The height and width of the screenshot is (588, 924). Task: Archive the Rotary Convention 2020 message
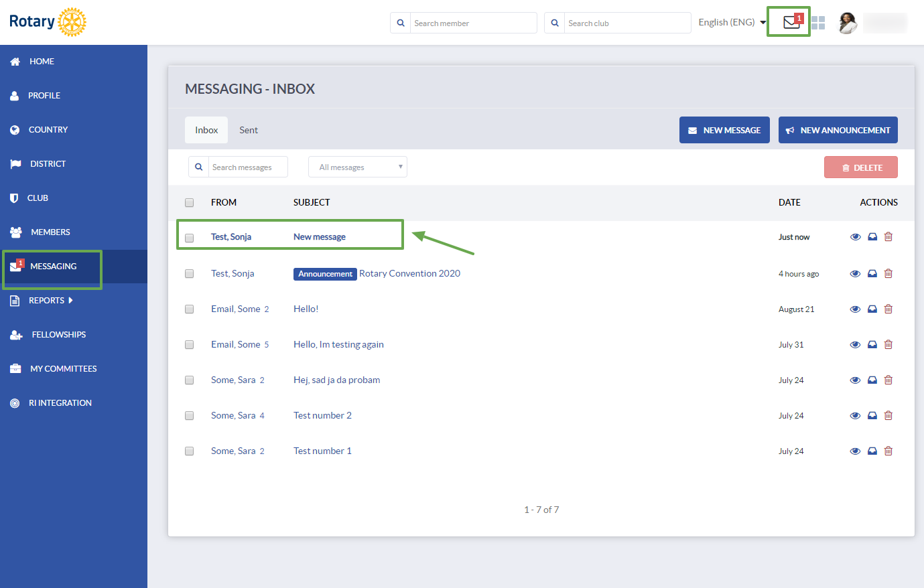click(872, 273)
